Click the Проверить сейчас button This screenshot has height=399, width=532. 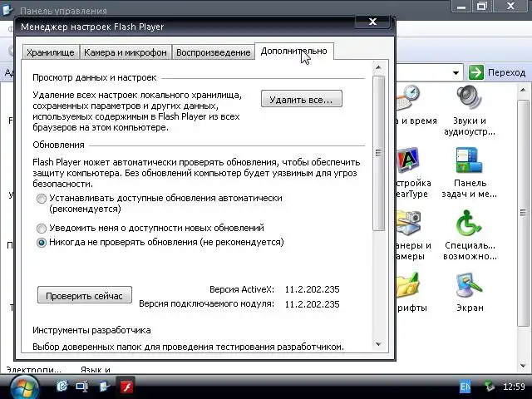[85, 295]
